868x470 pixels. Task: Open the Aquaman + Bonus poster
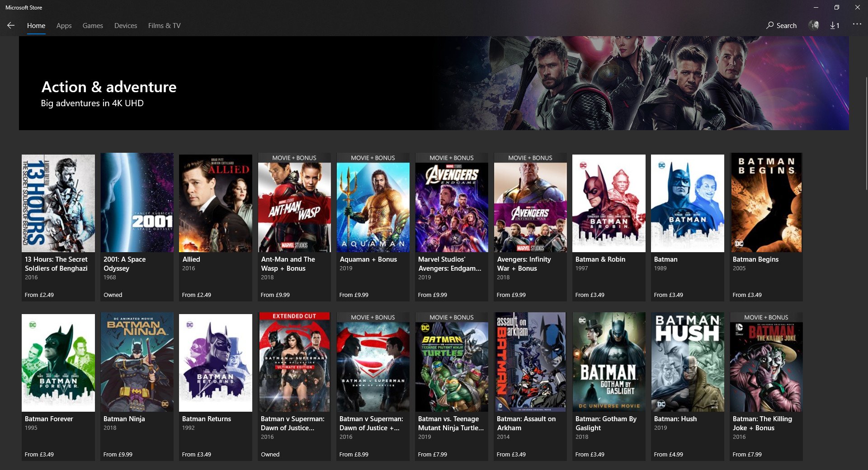pyautogui.click(x=373, y=203)
